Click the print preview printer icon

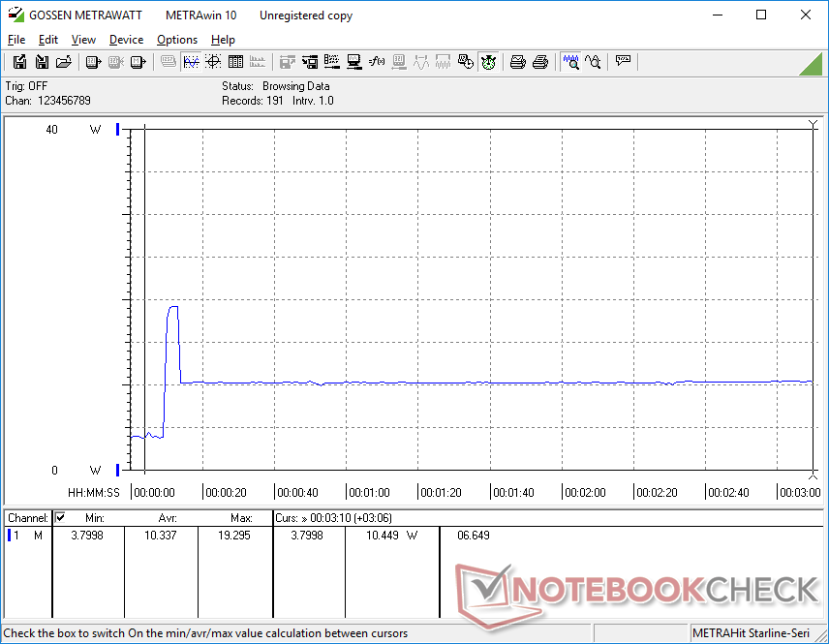tap(517, 62)
